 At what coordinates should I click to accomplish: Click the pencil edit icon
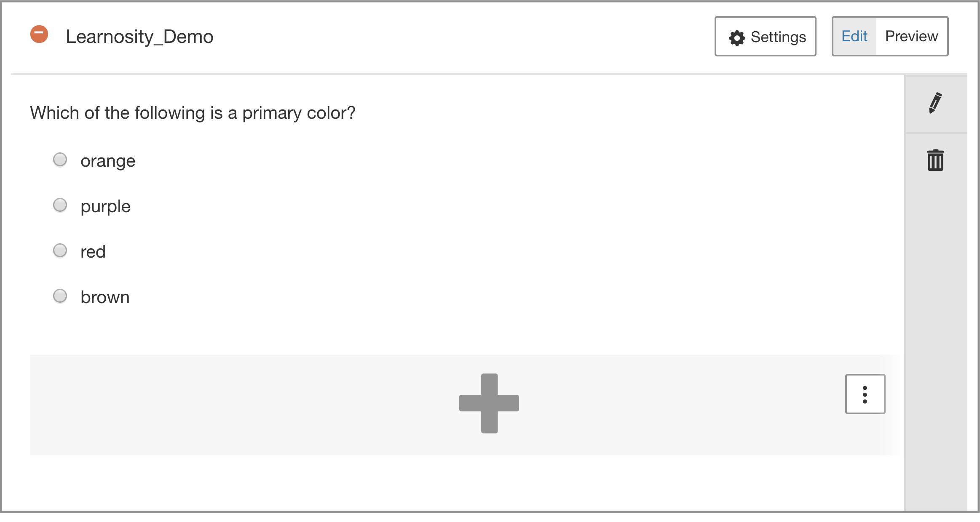coord(935,103)
